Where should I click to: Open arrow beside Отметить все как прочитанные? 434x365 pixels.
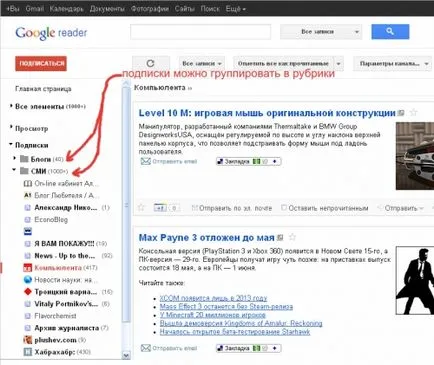click(x=339, y=63)
